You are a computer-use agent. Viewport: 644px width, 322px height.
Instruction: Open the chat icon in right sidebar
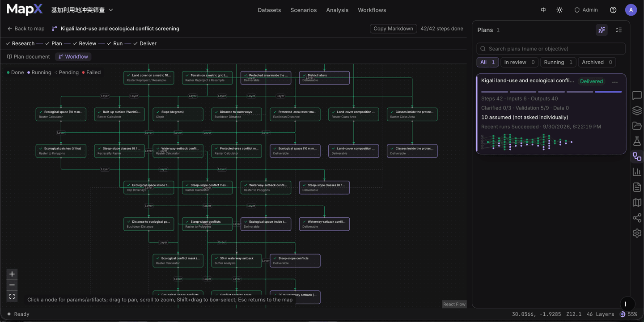[x=637, y=95]
